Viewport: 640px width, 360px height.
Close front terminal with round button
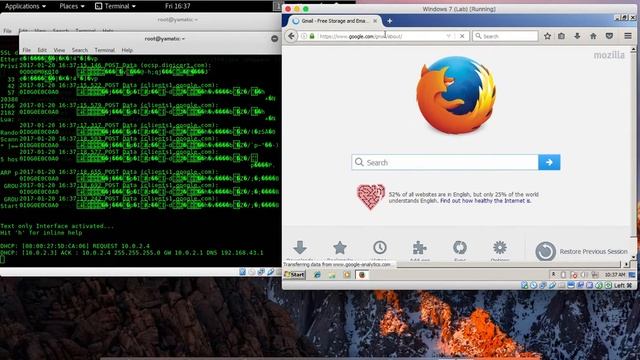[x=275, y=39]
